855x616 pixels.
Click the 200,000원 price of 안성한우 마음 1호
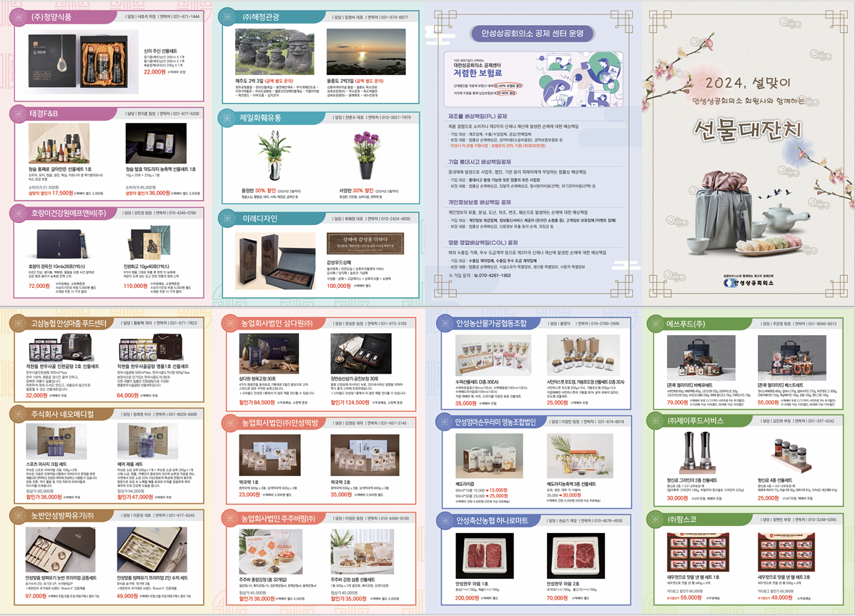pyautogui.click(x=468, y=597)
